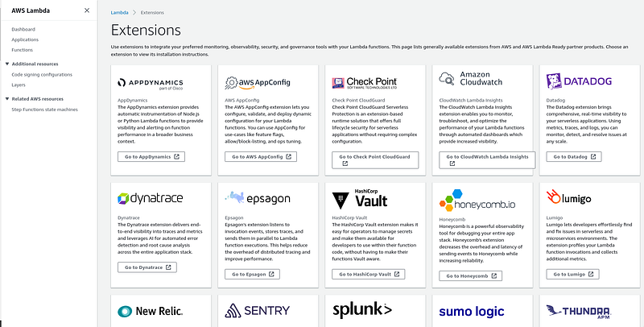Click the 'CloudWatch Lambda Insights' card title
This screenshot has width=644, height=327.
click(x=471, y=100)
